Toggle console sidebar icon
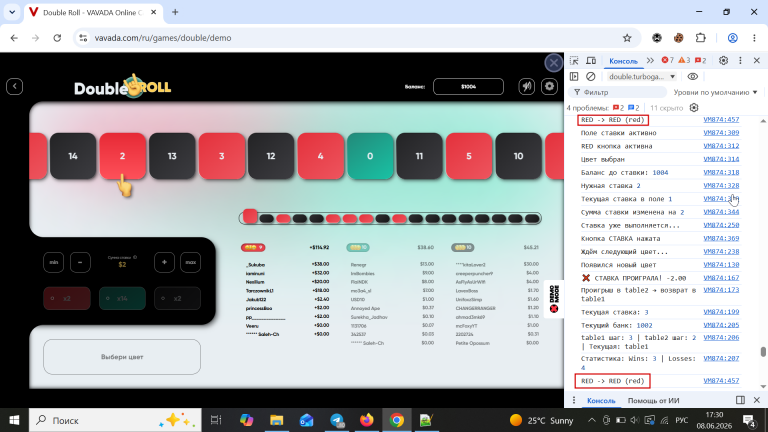 pyautogui.click(x=574, y=76)
